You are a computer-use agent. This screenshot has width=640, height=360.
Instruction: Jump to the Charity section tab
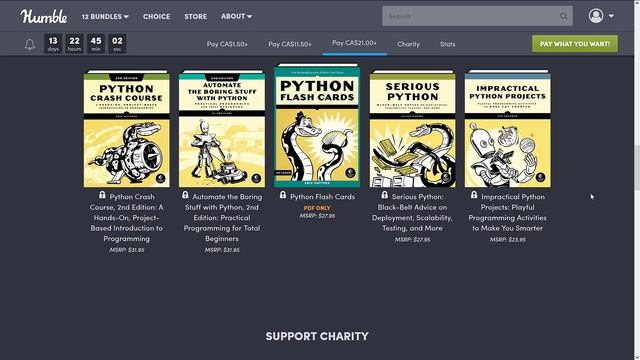[x=408, y=44]
